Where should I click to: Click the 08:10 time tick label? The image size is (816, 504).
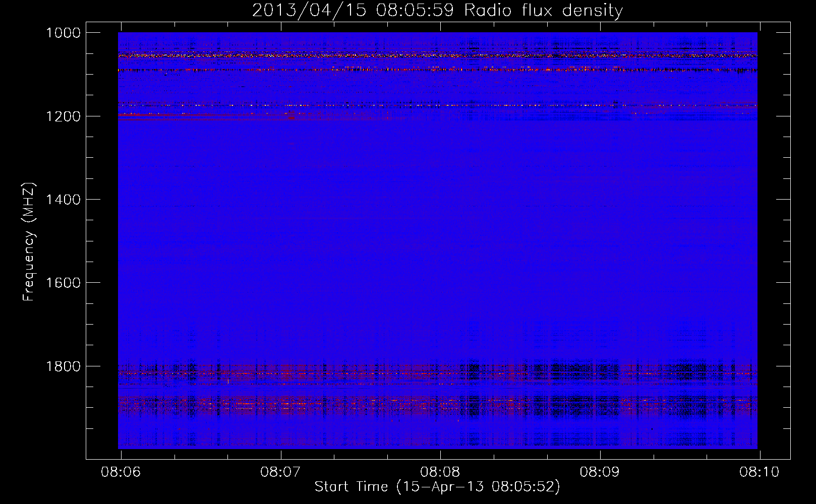760,472
